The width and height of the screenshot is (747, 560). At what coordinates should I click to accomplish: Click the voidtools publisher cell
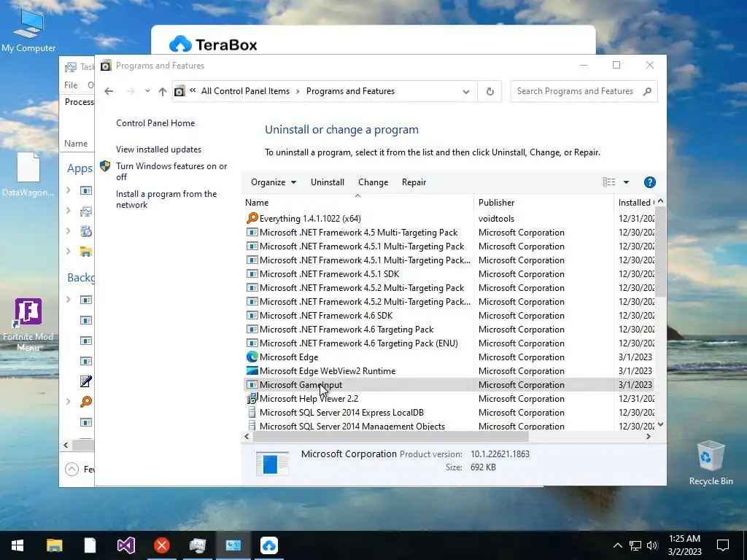click(x=496, y=218)
